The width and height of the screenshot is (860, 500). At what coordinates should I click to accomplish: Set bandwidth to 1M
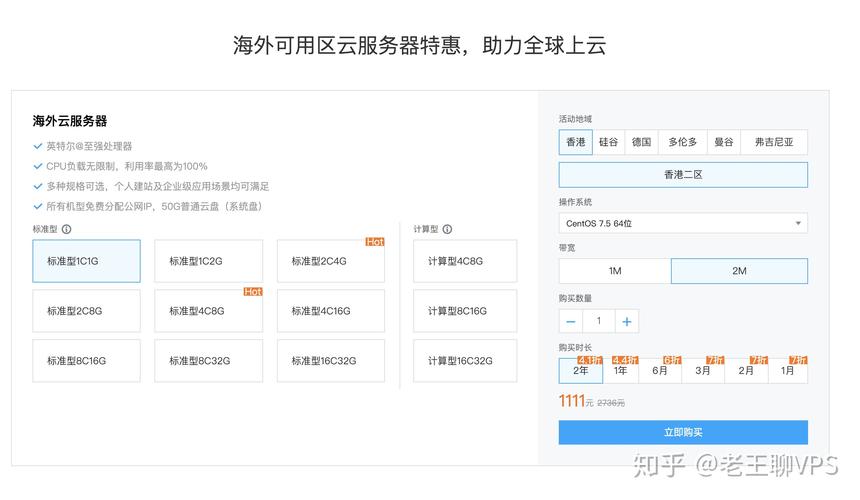pos(615,271)
